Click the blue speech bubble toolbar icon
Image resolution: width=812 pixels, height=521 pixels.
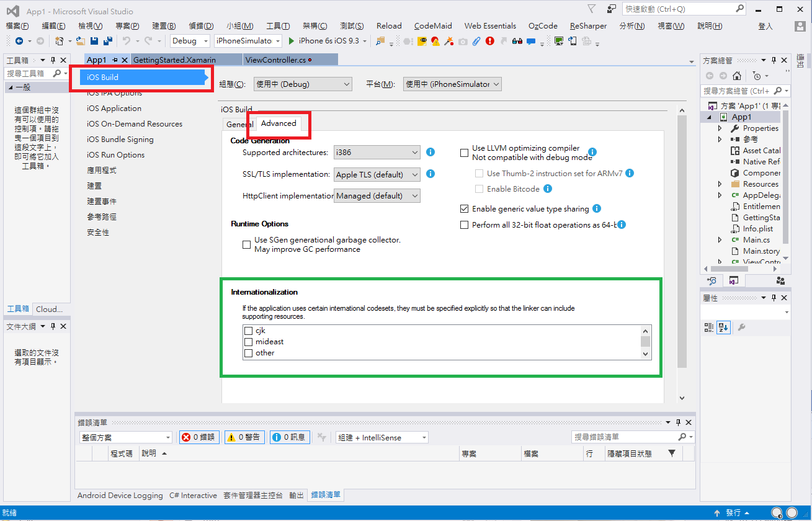click(x=531, y=41)
